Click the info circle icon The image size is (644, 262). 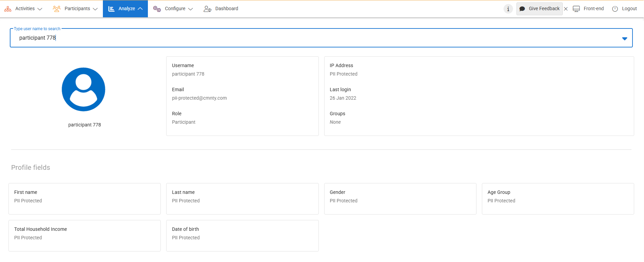508,9
